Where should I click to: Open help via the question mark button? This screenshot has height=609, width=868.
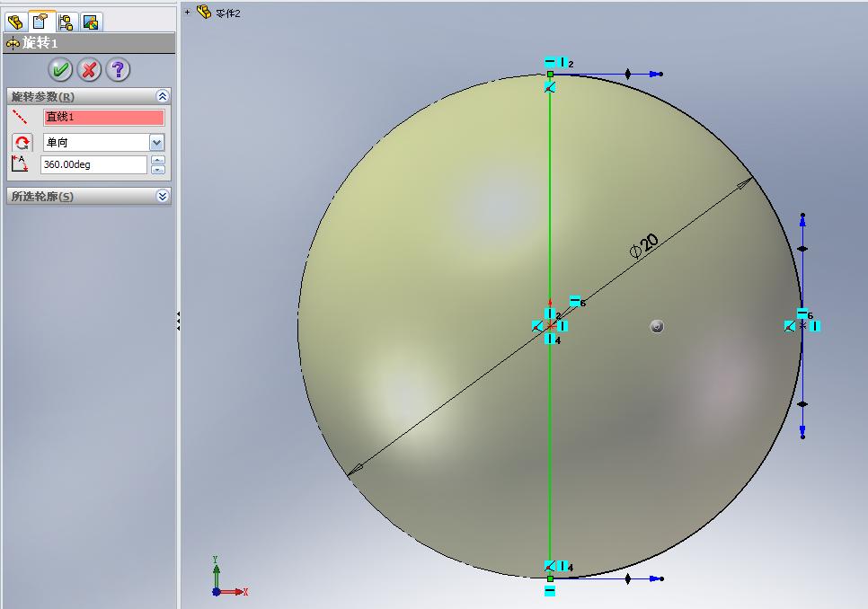[x=118, y=70]
